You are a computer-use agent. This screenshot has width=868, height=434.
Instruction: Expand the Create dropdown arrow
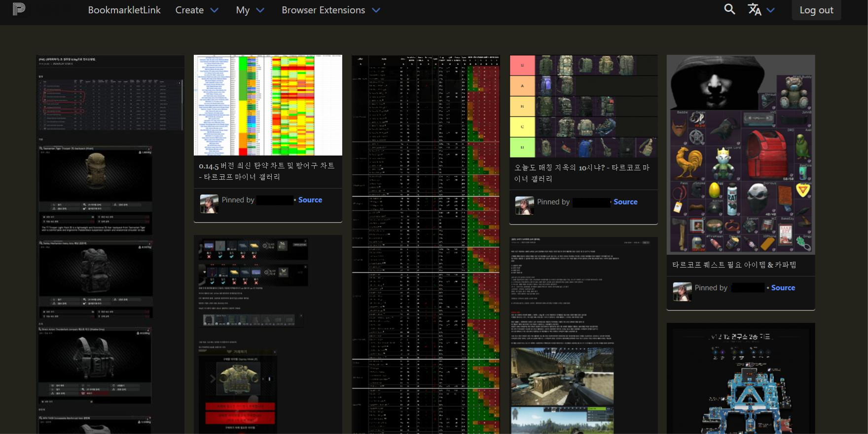[x=215, y=10]
